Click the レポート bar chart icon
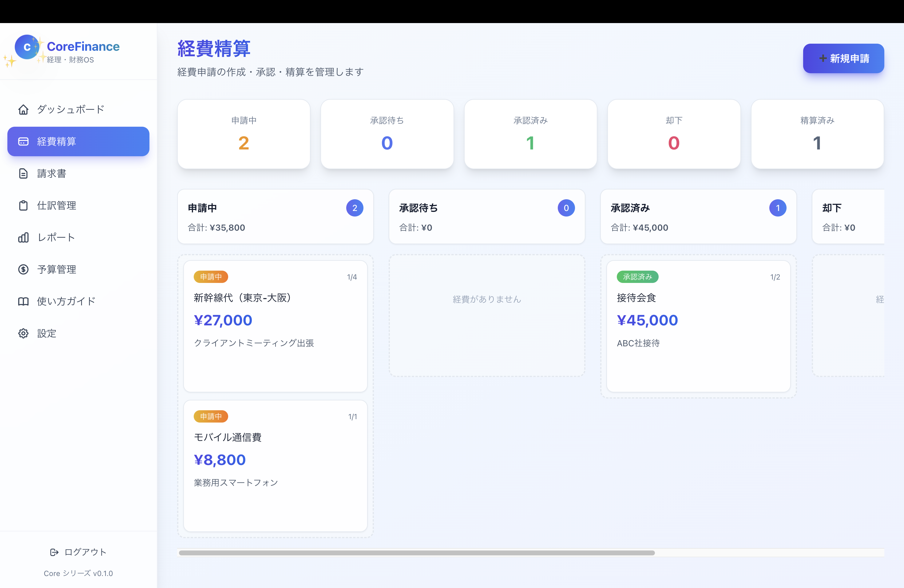The image size is (904, 588). point(23,237)
